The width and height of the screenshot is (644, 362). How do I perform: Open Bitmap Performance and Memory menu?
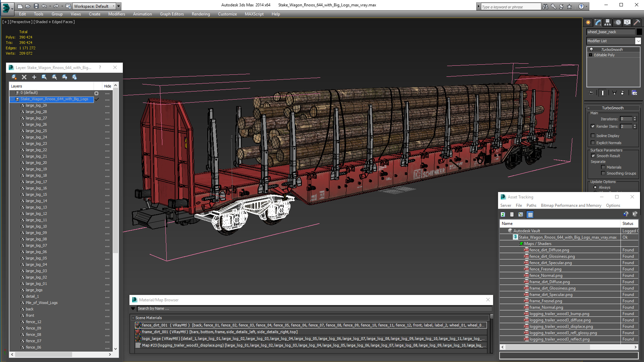[x=571, y=205]
